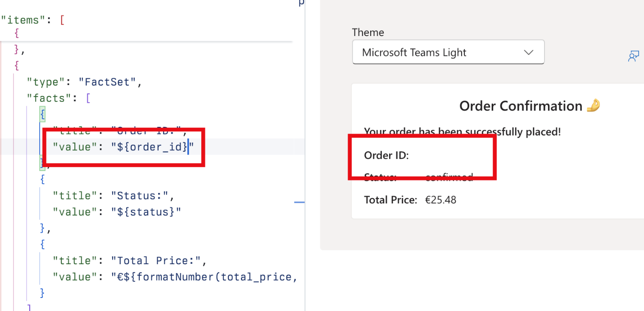Click the €25.48 price in the card preview
Image resolution: width=644 pixels, height=311 pixels.
pos(440,199)
